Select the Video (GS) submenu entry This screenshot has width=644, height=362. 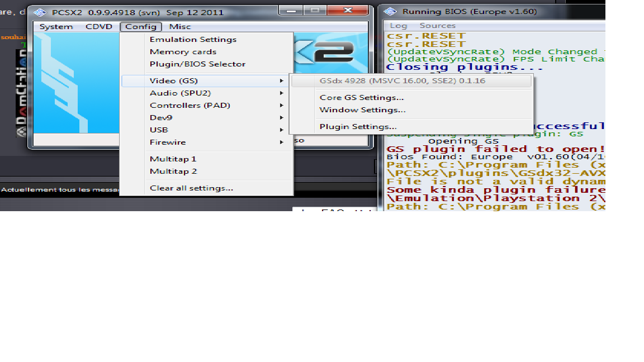pyautogui.click(x=207, y=81)
